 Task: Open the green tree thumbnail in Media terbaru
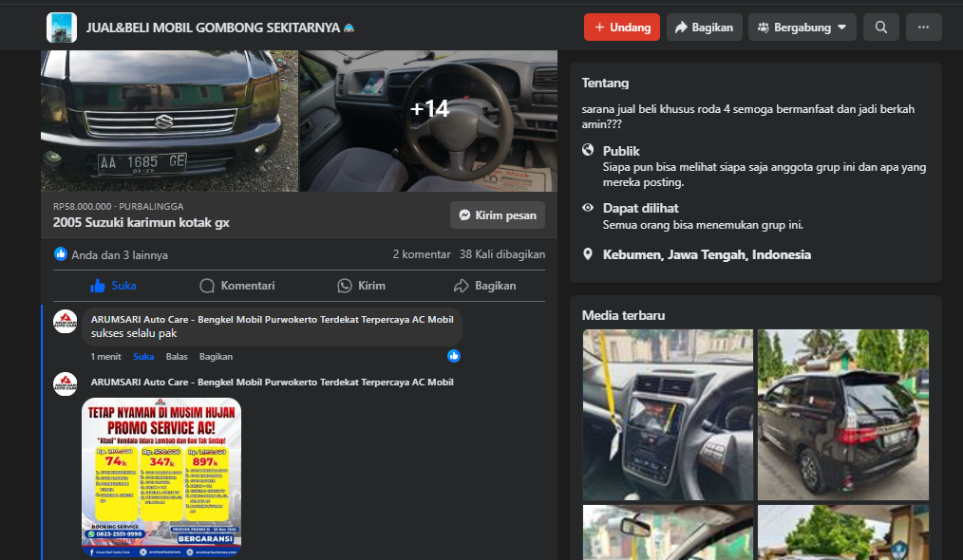coord(843,532)
